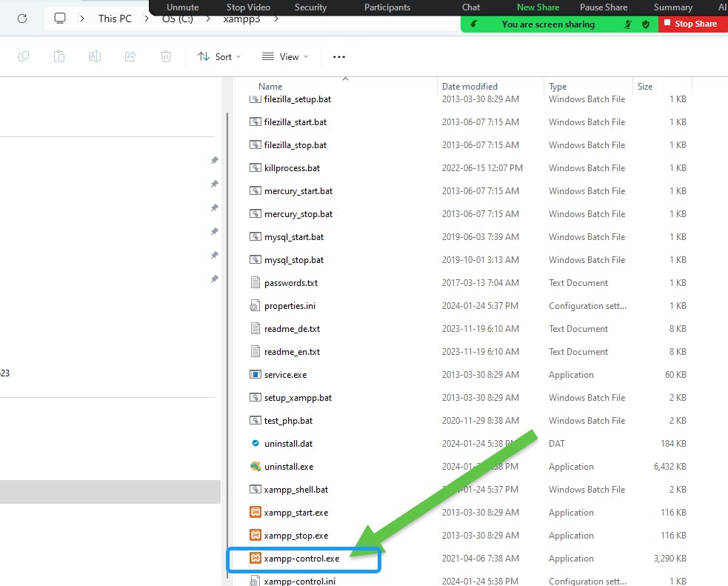Viewport: 728px width, 586px height.
Task: Select the mysql_start.bat icon
Action: 256,236
